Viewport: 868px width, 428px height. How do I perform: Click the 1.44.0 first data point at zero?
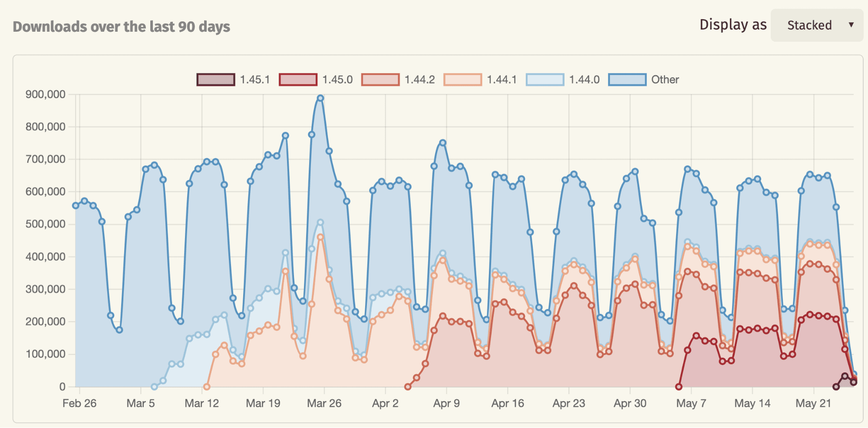154,386
